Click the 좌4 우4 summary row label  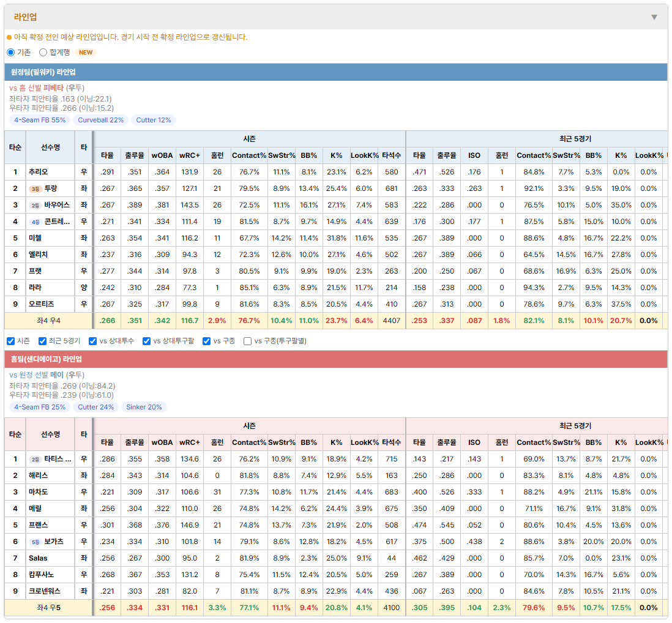click(x=48, y=321)
